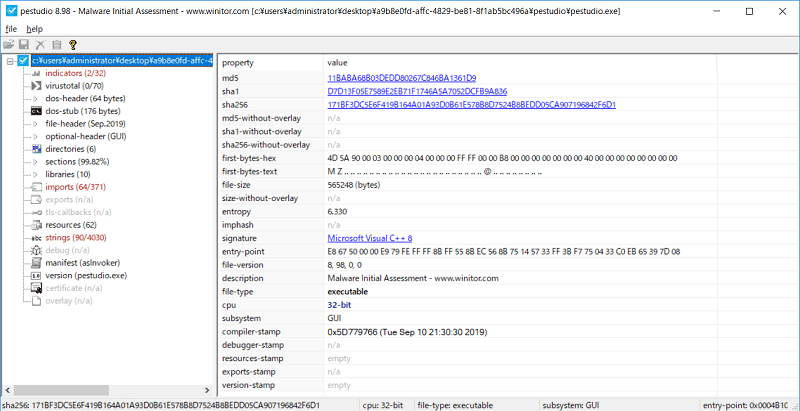Click the certificate node icon
The width and height of the screenshot is (800, 411).
click(36, 289)
